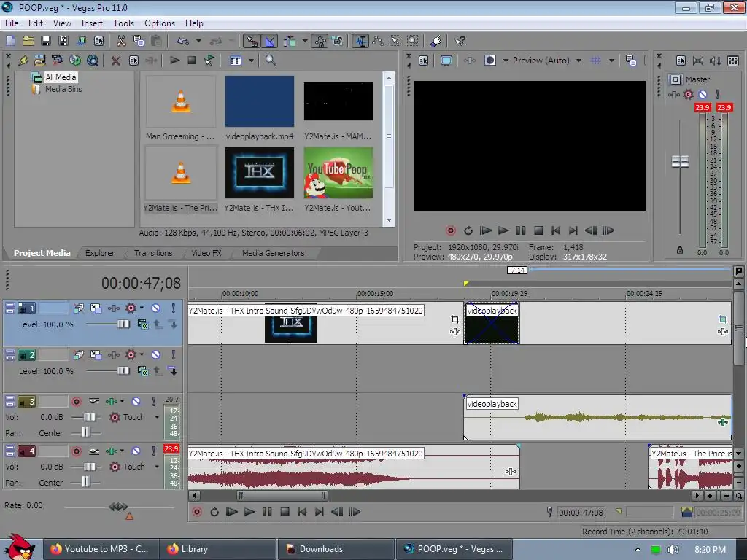This screenshot has height=560, width=747.
Task: Arm audio track 3 for record
Action: [x=76, y=402]
